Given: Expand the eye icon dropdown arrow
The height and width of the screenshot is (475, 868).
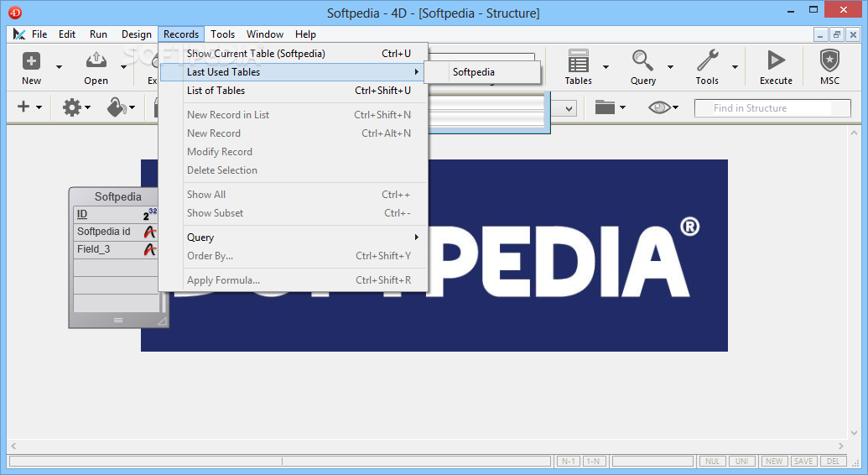Looking at the screenshot, I should click(675, 107).
